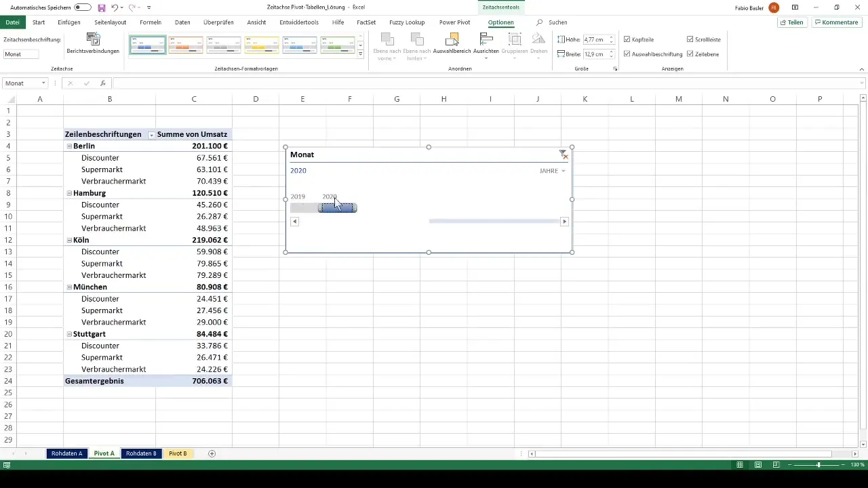Uncheck the Kopfzeile checkbox
868x488 pixels.
click(627, 39)
